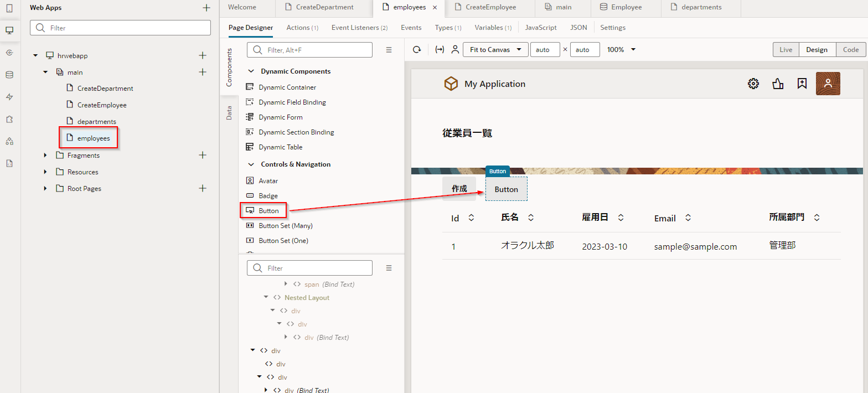This screenshot has width=868, height=393.
Task: Click the Web Apps filter field
Action: [x=120, y=28]
